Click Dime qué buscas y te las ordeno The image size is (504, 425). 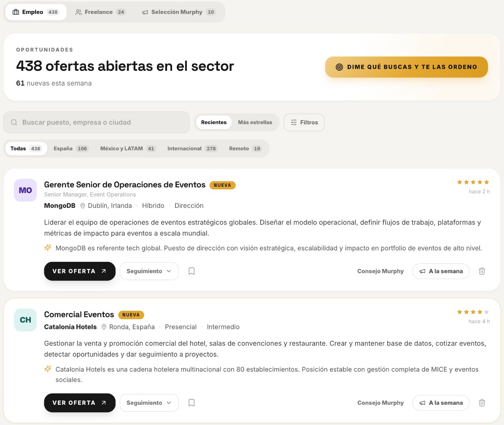[406, 67]
